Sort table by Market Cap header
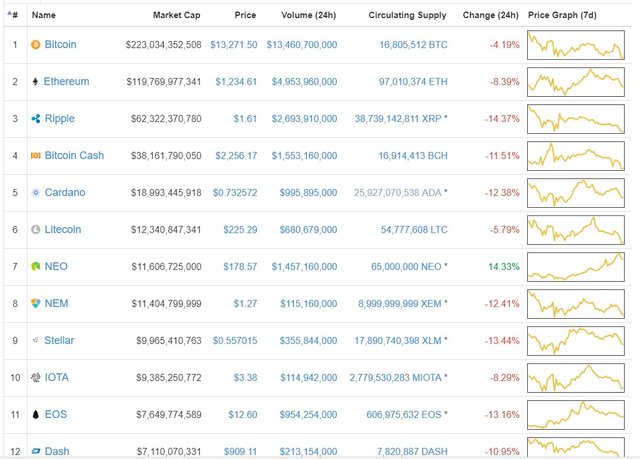This screenshot has height=459, width=640. [x=177, y=15]
